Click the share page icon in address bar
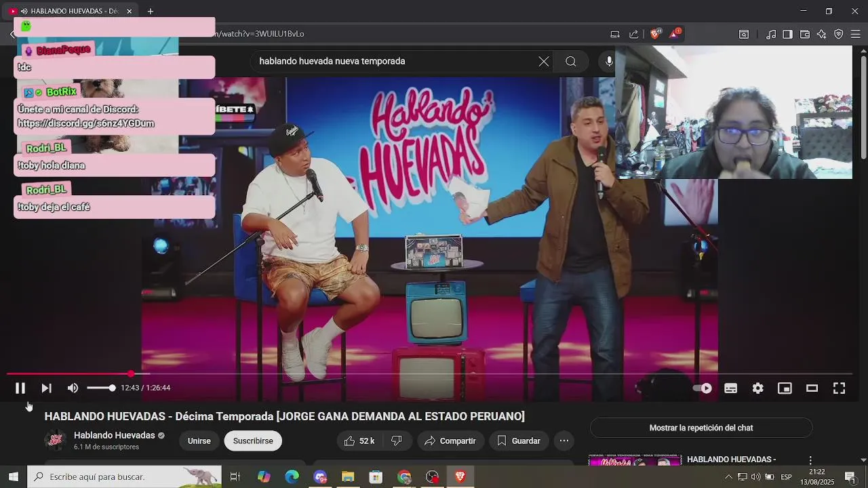The width and height of the screenshot is (868, 488). tap(633, 34)
